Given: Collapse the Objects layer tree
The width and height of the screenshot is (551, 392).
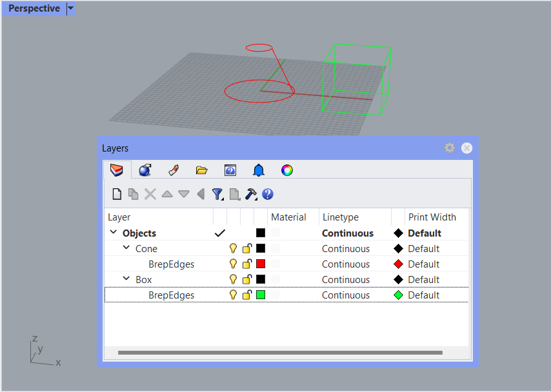Looking at the screenshot, I should [x=114, y=233].
